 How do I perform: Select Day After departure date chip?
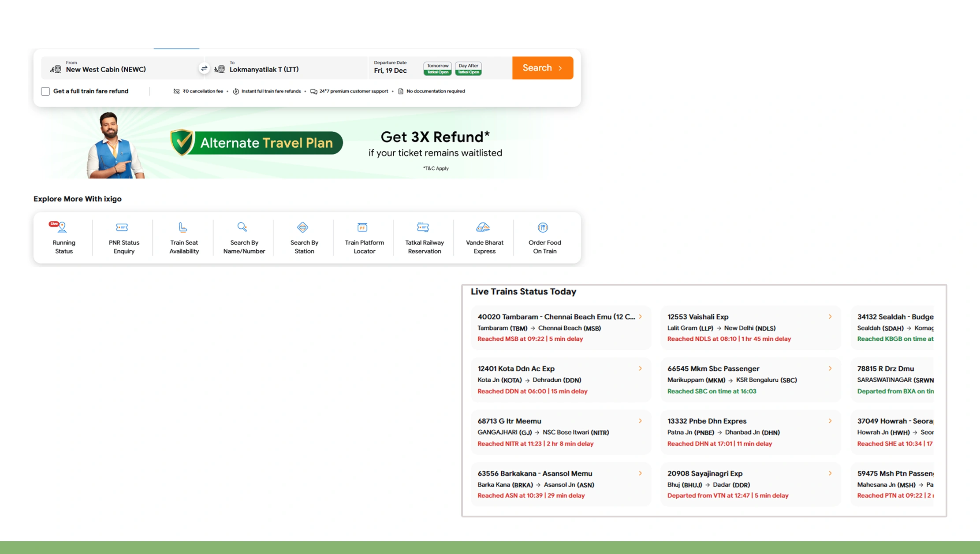(x=468, y=68)
